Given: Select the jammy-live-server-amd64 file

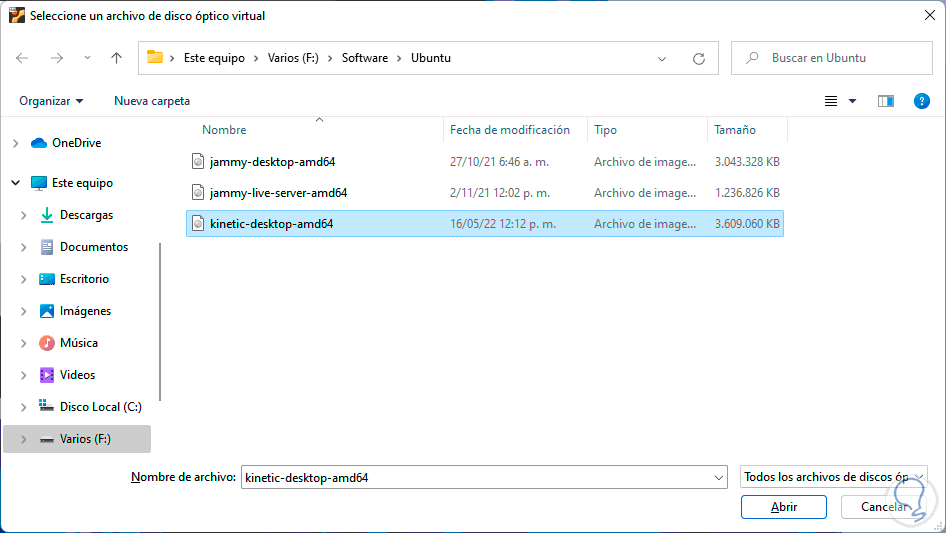Looking at the screenshot, I should coord(484,193).
